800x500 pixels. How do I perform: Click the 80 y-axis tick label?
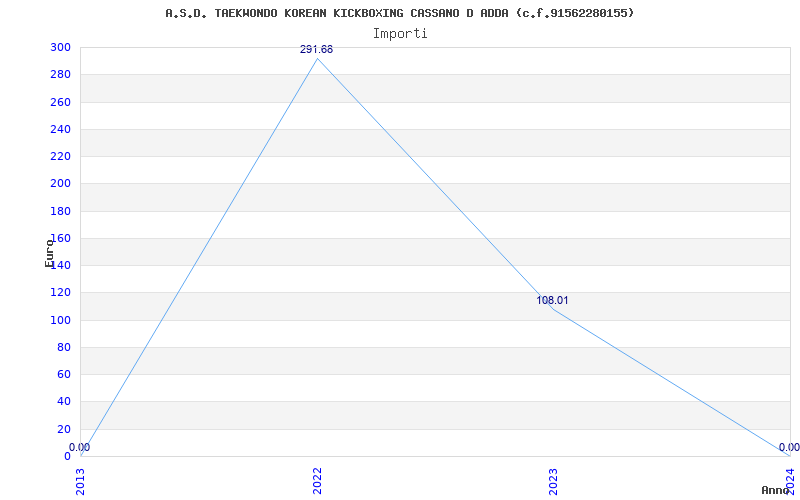pos(63,347)
